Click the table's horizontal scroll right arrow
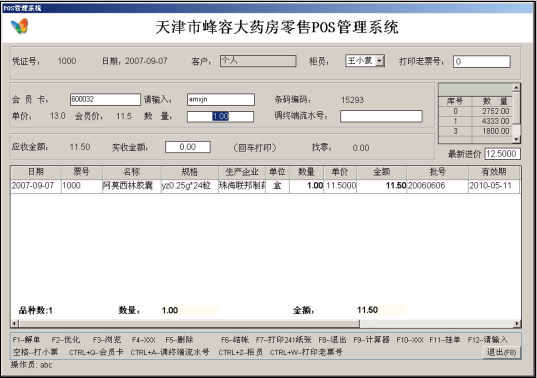 click(x=516, y=323)
